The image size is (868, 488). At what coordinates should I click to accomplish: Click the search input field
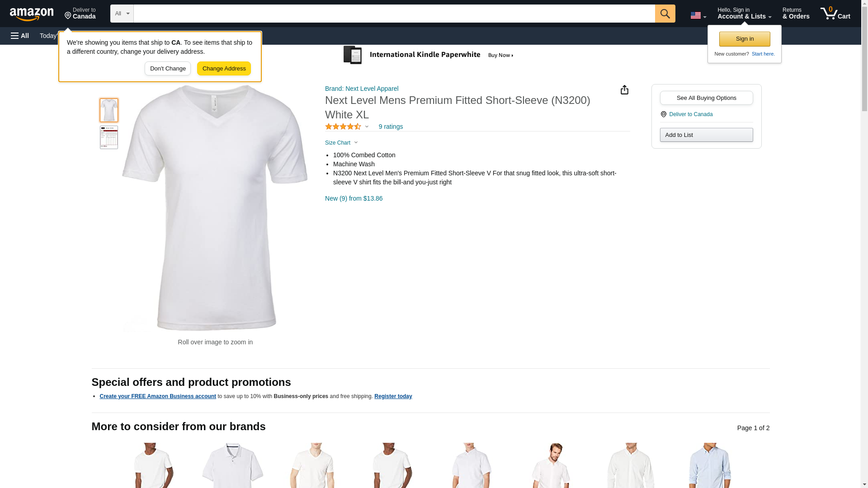point(394,14)
